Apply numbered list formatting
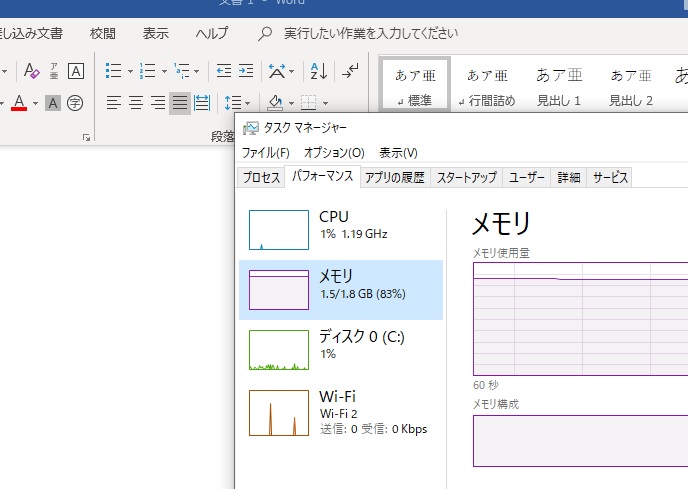Screen dimensions: 688x489 point(147,70)
